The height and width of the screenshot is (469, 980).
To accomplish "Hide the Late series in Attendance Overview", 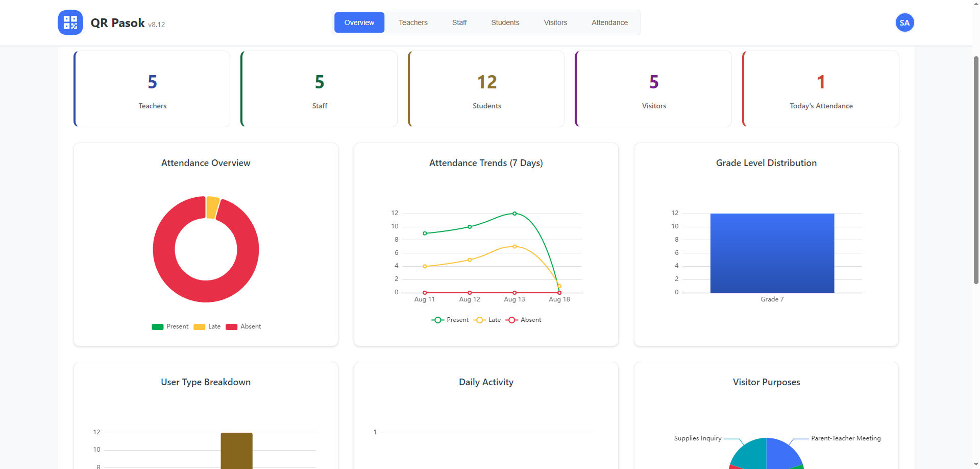I will pyautogui.click(x=207, y=326).
